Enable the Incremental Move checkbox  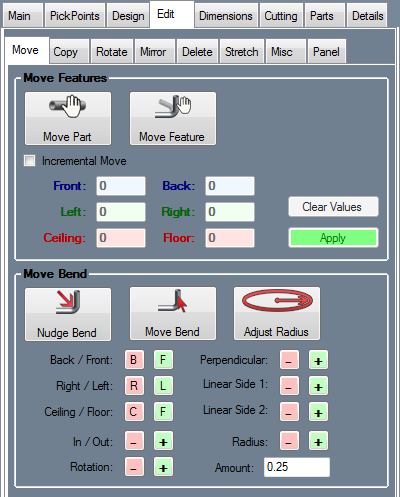click(x=29, y=161)
